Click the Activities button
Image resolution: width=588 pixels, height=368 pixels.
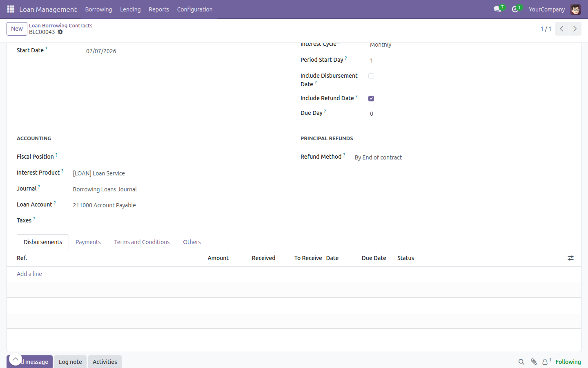click(105, 362)
